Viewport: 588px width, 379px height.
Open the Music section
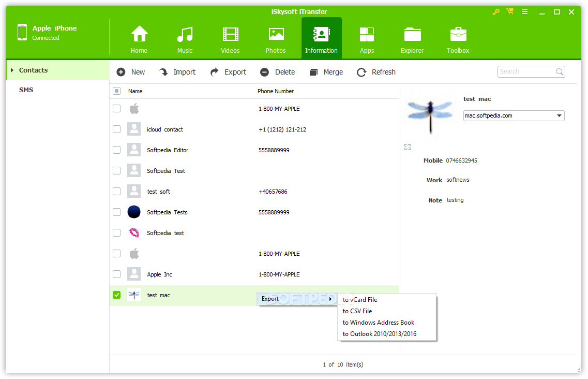tap(185, 39)
